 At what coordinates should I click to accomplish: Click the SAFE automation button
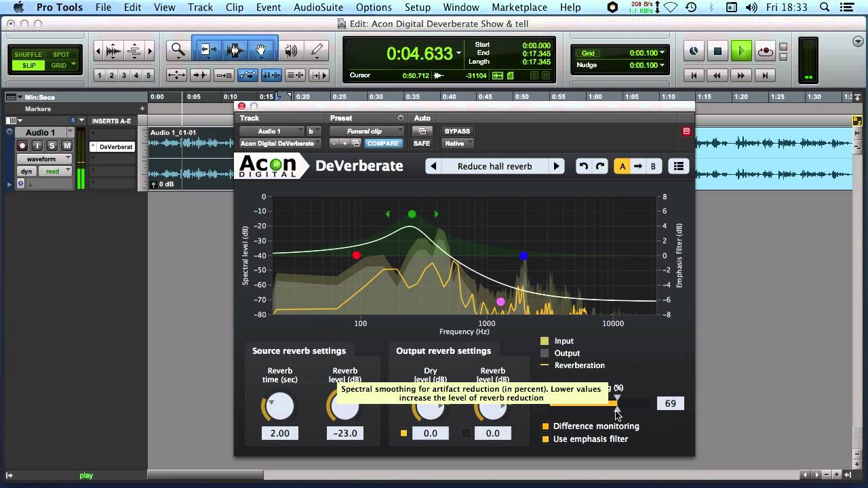click(x=422, y=143)
